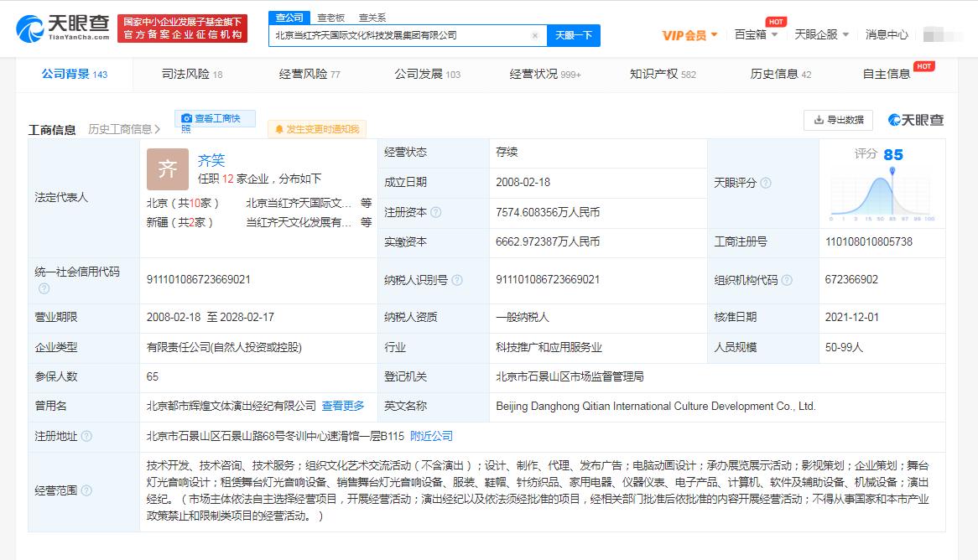Click the English name Beijing Danghong Qitian

[656, 407]
